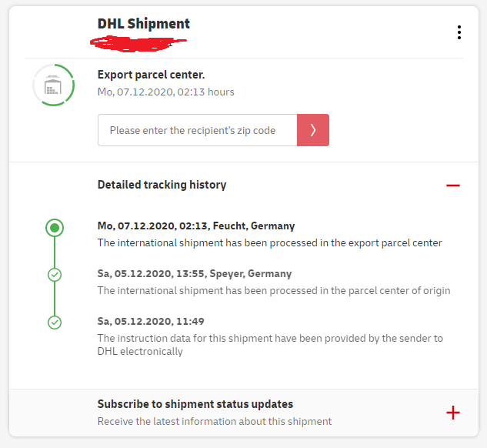The image size is (487, 448).
Task: Click 'Receive the latest information' subtitle
Action: point(215,421)
